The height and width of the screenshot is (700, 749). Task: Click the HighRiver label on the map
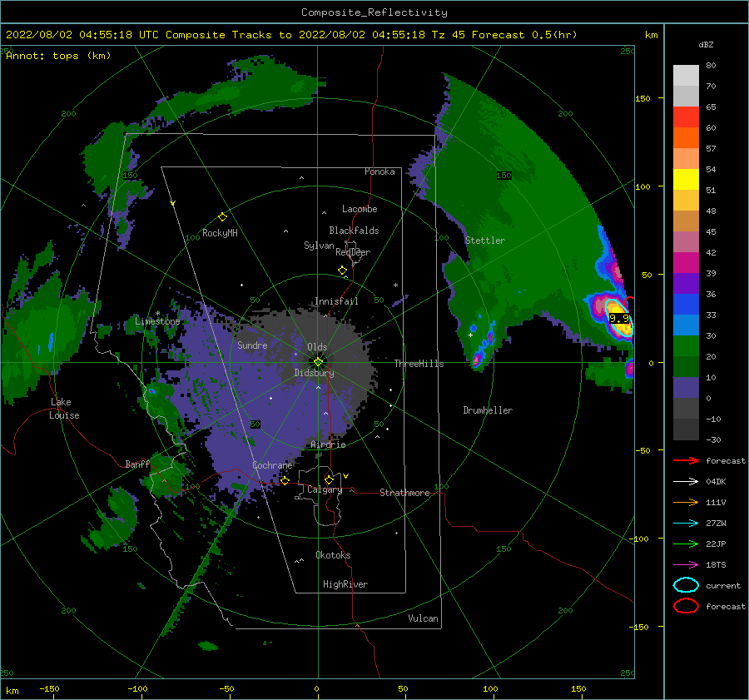345,584
